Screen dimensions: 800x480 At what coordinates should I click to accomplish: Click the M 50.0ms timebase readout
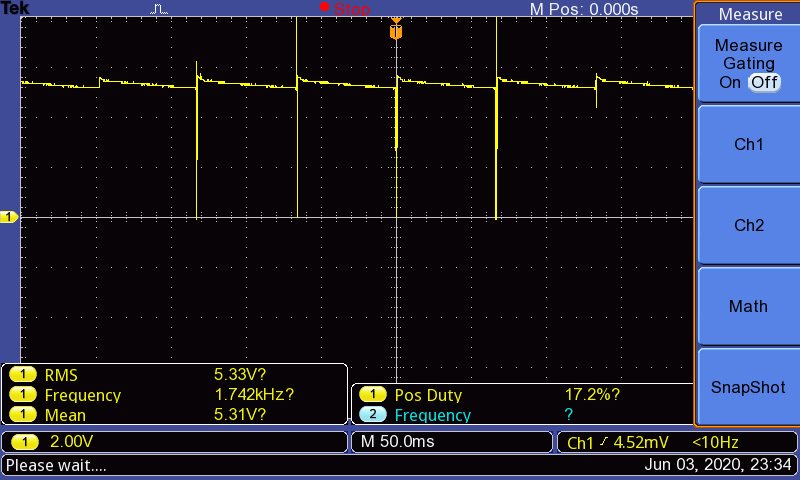397,442
